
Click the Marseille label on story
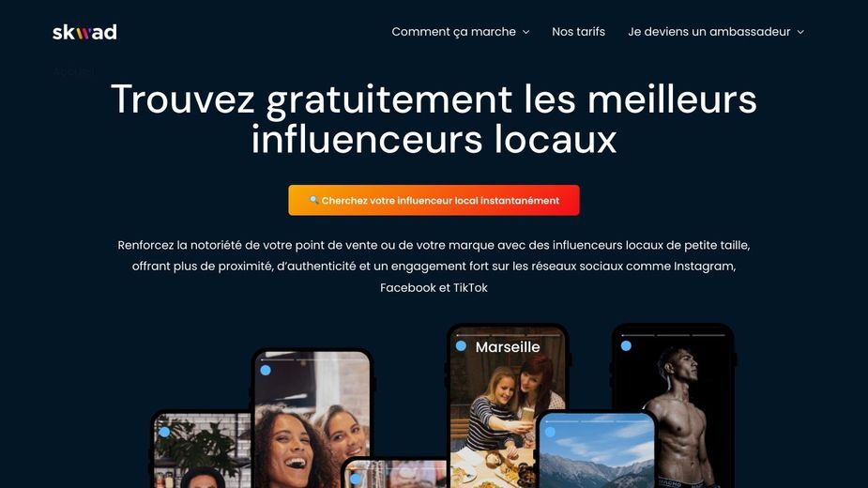(508, 346)
